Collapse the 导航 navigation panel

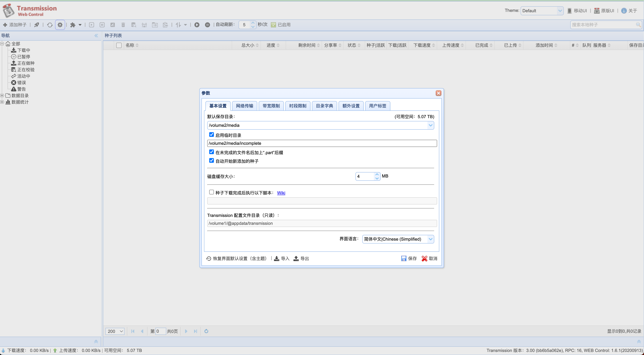[x=96, y=35]
